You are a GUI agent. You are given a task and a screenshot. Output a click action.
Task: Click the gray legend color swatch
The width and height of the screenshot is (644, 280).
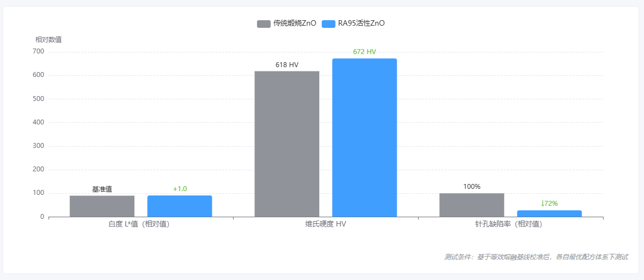[x=264, y=24]
